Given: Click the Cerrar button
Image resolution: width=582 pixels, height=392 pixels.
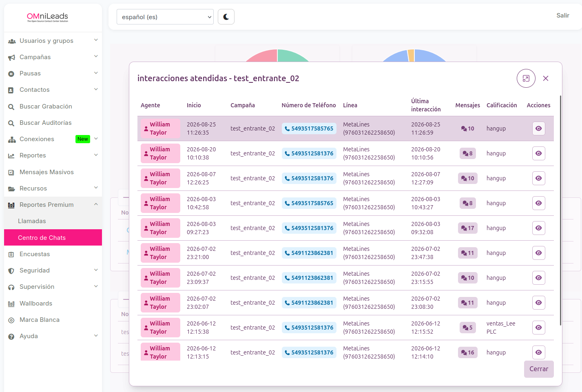Looking at the screenshot, I should (x=539, y=369).
